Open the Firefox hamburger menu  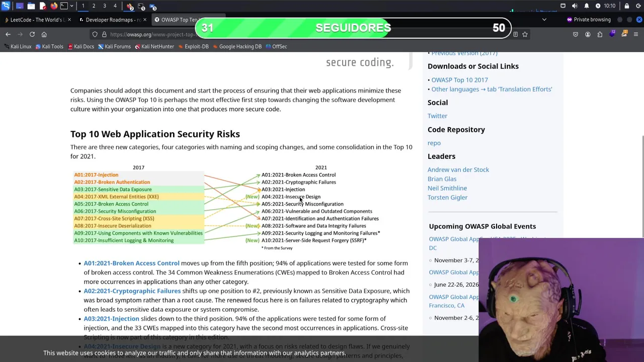coord(636,34)
